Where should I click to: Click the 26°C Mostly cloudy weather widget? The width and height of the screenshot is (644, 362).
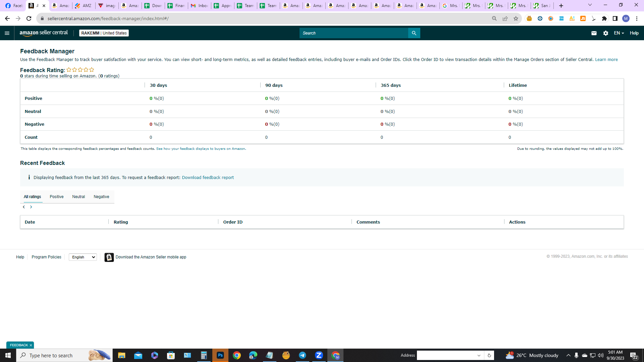[x=532, y=355]
